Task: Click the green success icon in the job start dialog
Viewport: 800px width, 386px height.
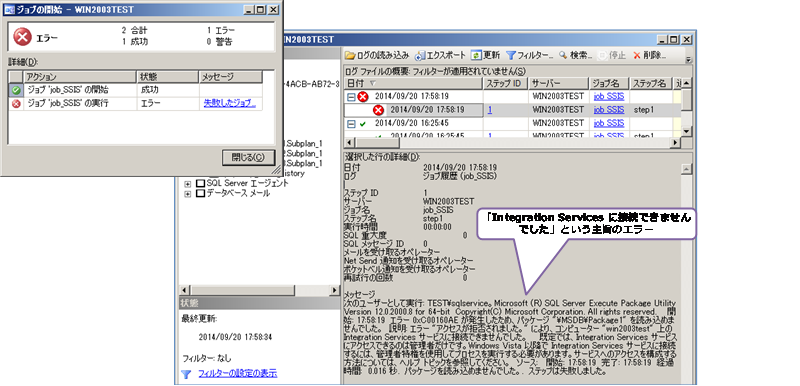Action: tap(16, 90)
